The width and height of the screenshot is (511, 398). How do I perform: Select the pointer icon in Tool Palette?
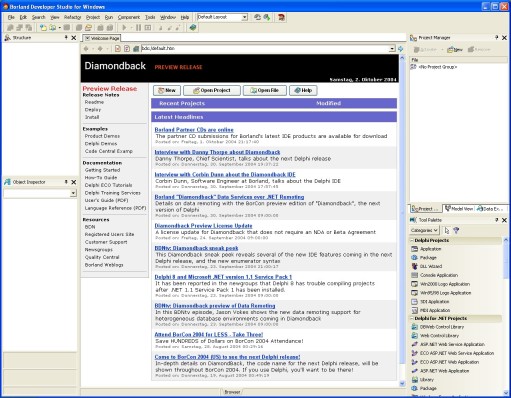coord(447,230)
